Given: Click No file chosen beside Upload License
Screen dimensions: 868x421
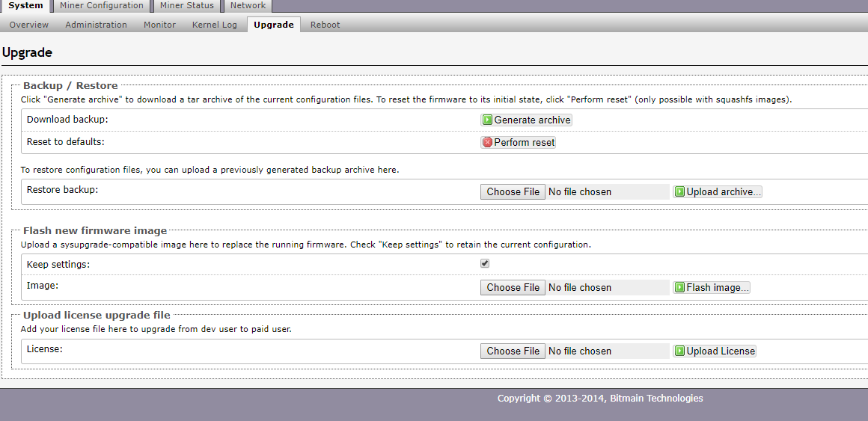Looking at the screenshot, I should click(580, 351).
